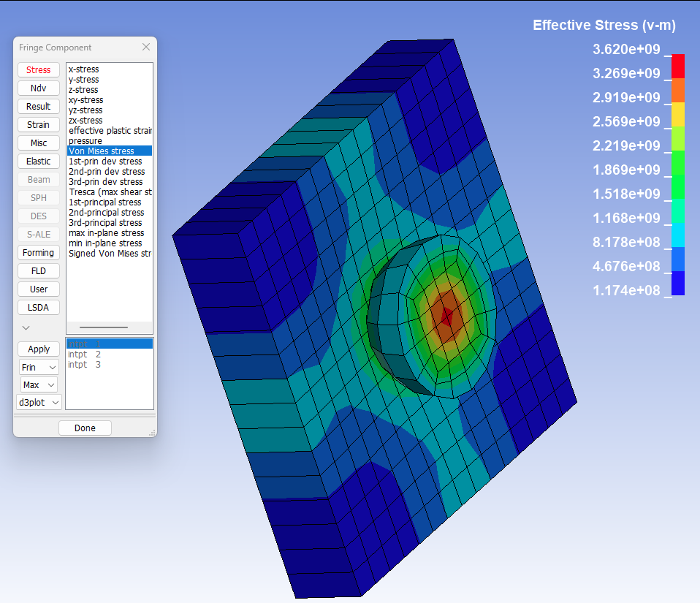Switch to the Strain component category
The height and width of the screenshot is (603, 700).
click(x=39, y=125)
